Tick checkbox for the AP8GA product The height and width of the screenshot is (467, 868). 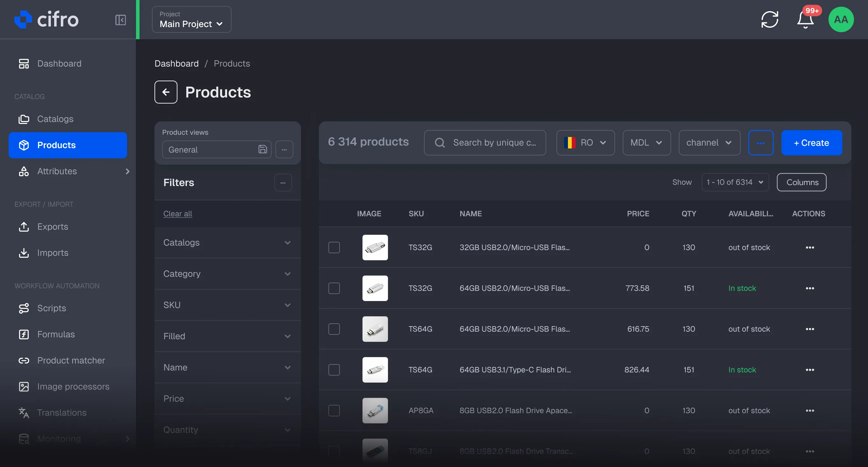pyautogui.click(x=334, y=410)
